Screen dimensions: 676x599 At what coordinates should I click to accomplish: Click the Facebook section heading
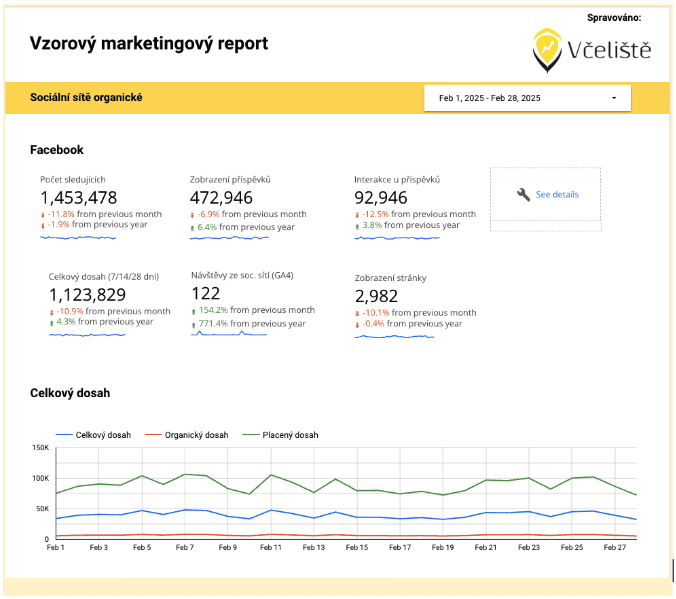coord(57,150)
